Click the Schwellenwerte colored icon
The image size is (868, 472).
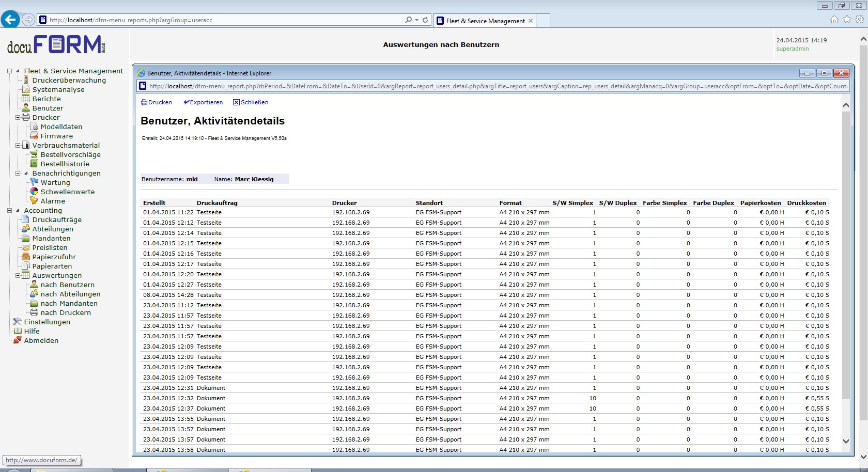34,192
